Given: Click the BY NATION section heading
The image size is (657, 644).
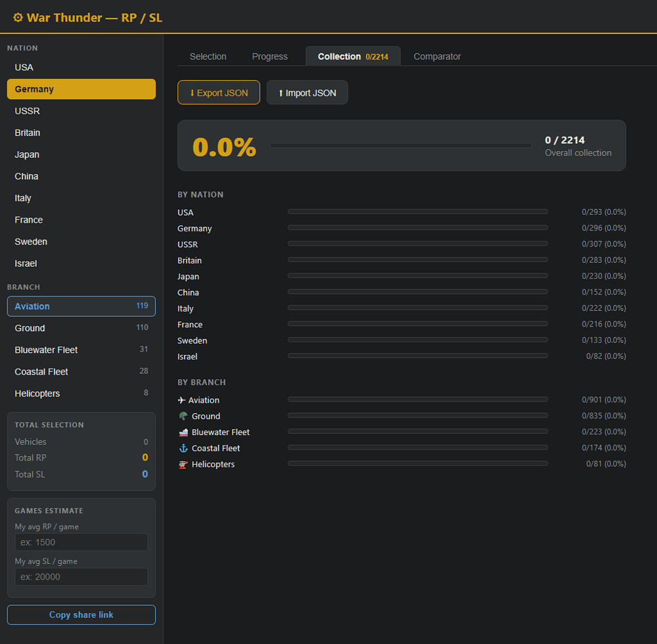Looking at the screenshot, I should pos(200,195).
